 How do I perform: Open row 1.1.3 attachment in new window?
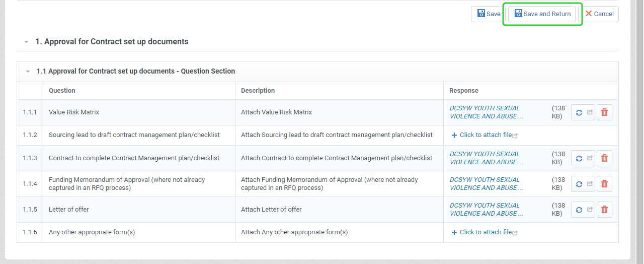coord(590,158)
